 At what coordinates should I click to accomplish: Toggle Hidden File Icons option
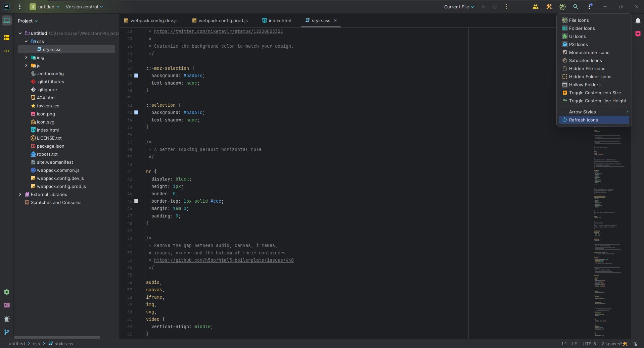[587, 69]
